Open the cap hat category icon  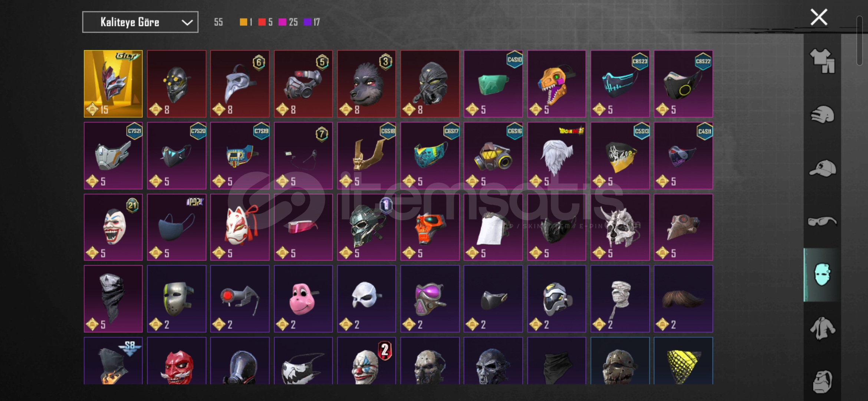point(822,168)
